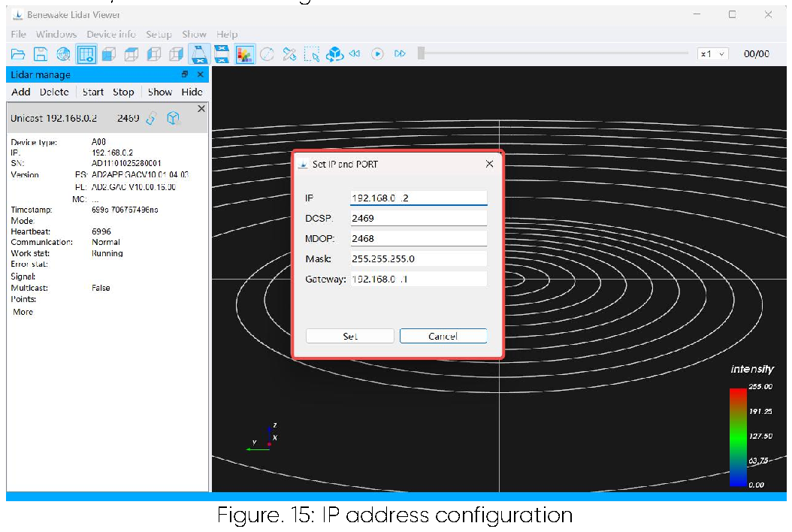Open the Help menu

tap(227, 35)
